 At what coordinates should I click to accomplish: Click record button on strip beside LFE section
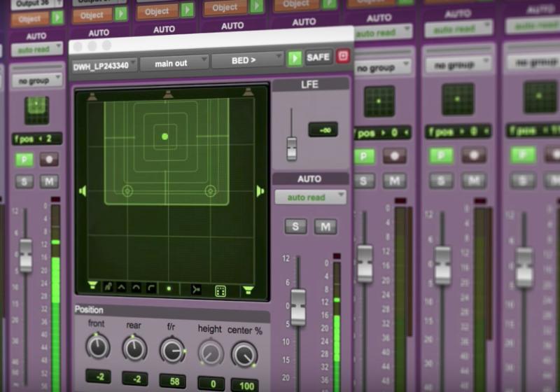tap(394, 156)
